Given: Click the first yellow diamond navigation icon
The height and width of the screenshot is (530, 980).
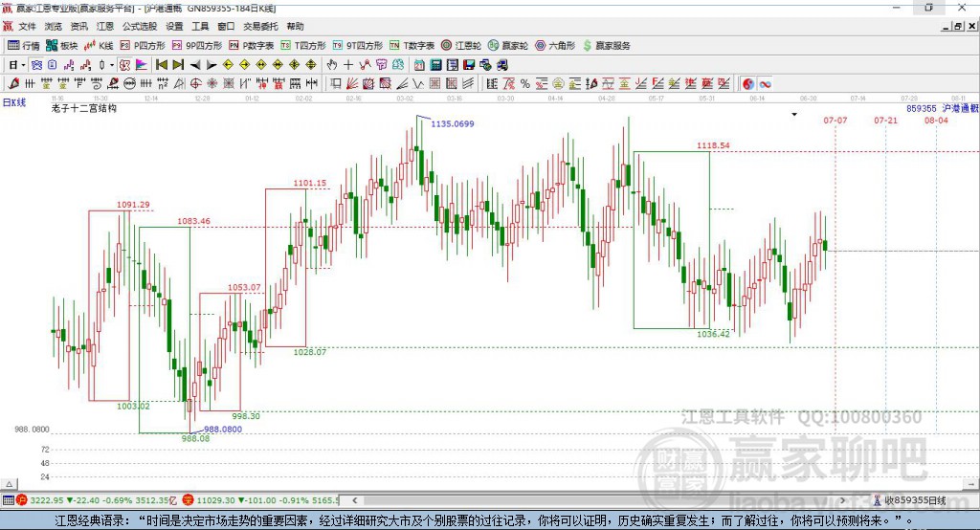Looking at the screenshot, I should tap(228, 65).
